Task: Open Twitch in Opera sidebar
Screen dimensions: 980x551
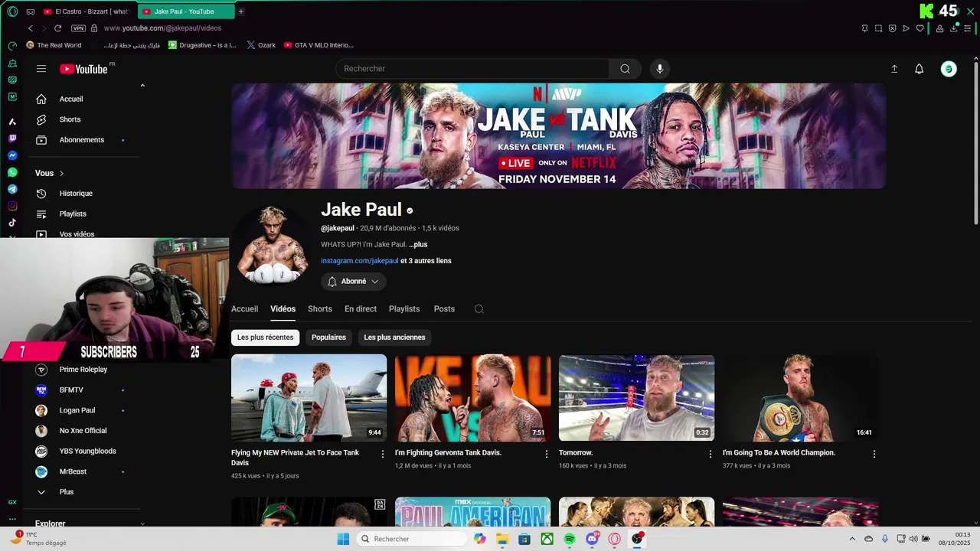Action: 12,139
